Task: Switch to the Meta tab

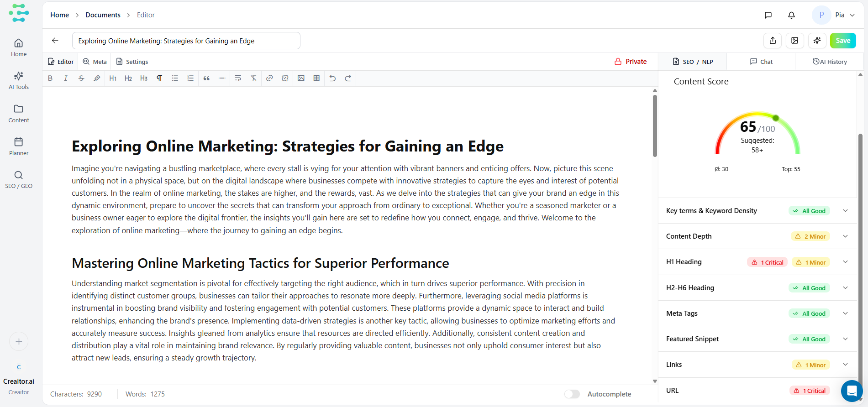Action: click(95, 62)
